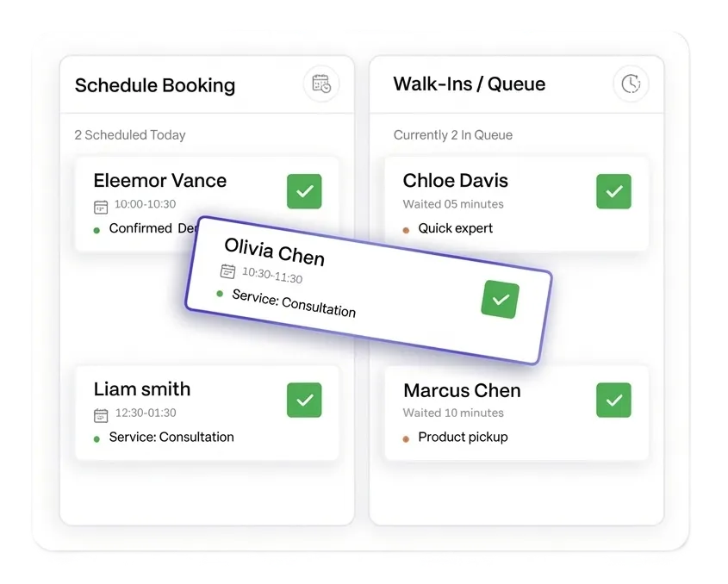Viewport: 728px width, 584px height.
Task: Click the green checkmark on Marcus Chen's card
Action: pyautogui.click(x=613, y=400)
